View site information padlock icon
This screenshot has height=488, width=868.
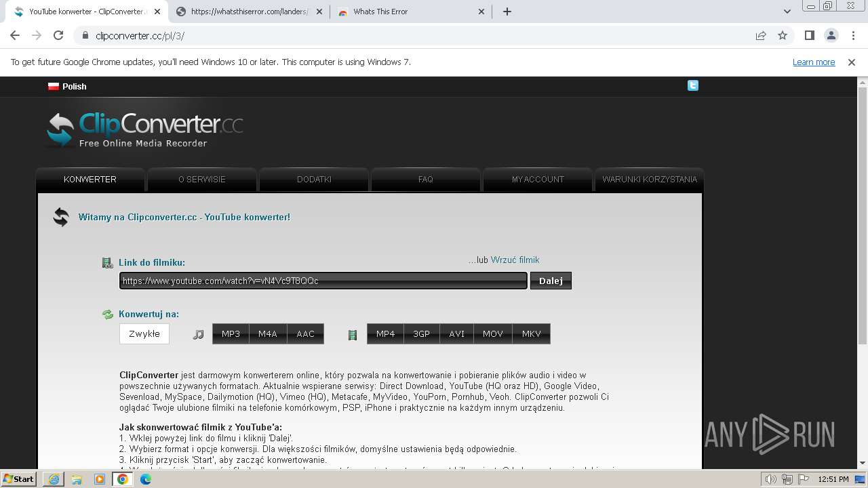coord(85,36)
